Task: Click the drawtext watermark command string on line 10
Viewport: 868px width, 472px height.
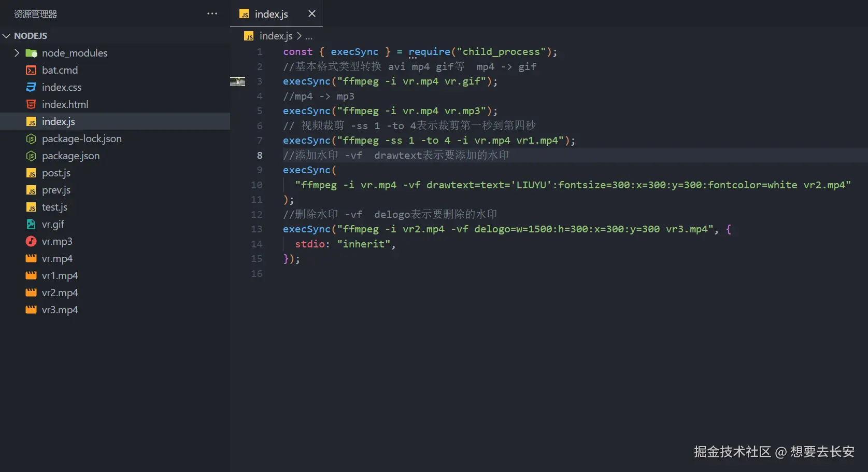Action: [x=573, y=185]
